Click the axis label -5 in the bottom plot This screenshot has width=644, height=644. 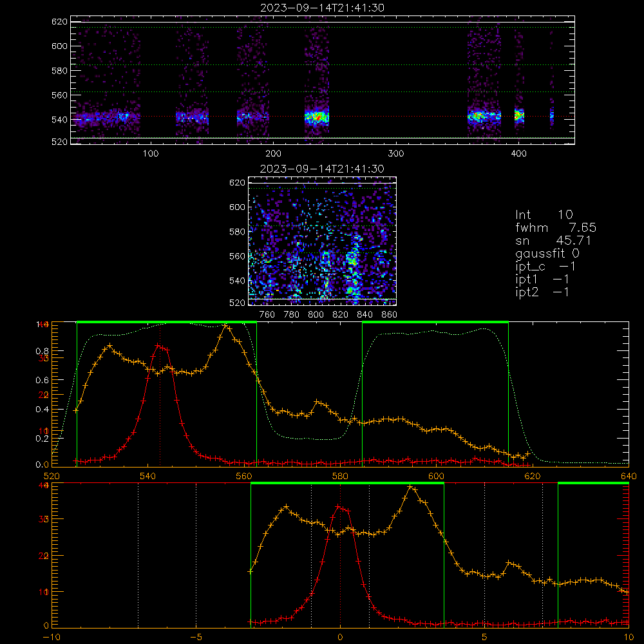(196, 637)
